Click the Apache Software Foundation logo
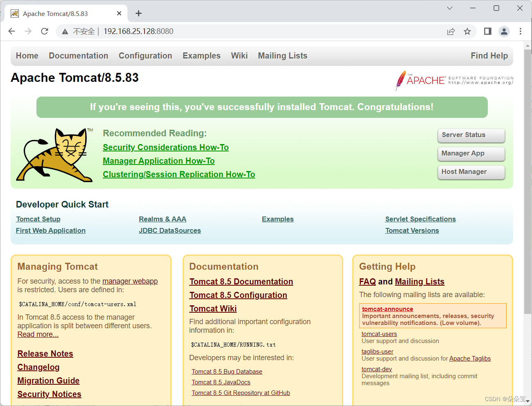This screenshot has height=406, width=532. [454, 80]
